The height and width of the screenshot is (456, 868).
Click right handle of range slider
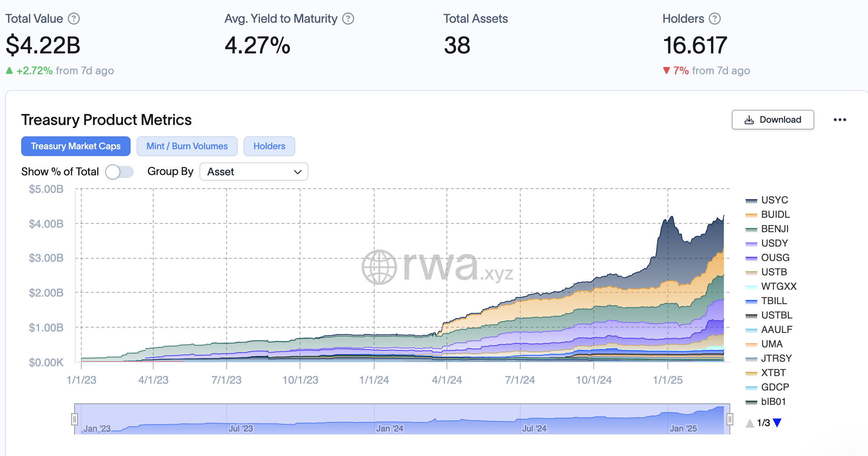[730, 419]
